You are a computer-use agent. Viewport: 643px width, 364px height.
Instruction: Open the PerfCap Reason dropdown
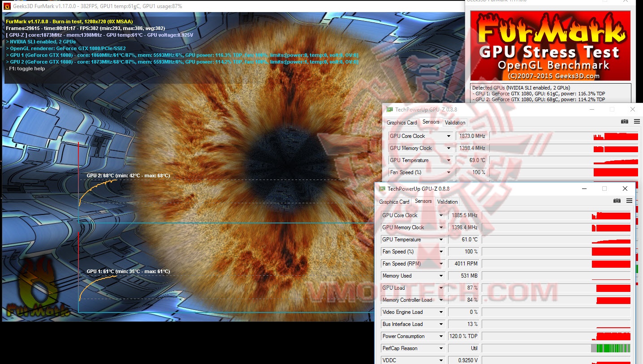[441, 348]
